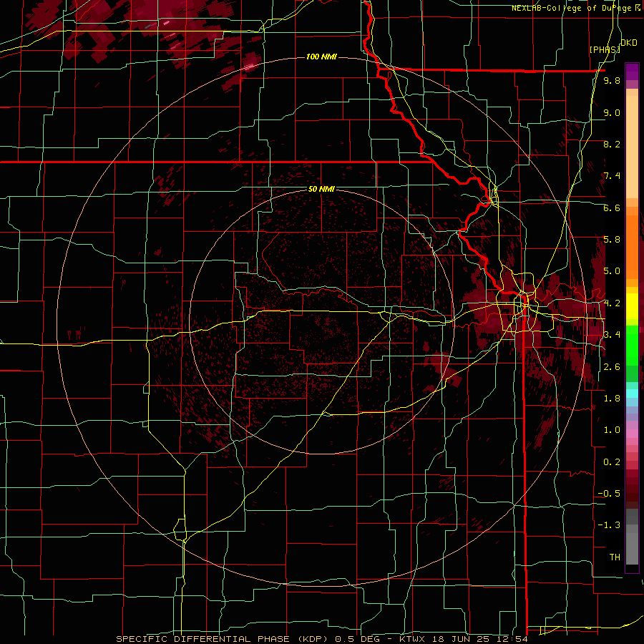
Task: Click the 5.8 scale value
Action: [x=612, y=240]
